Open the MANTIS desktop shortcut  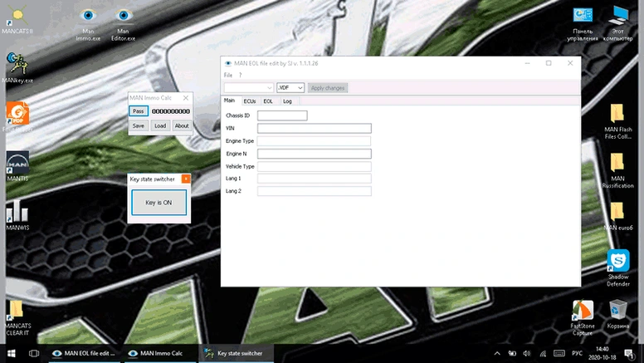[x=17, y=166]
